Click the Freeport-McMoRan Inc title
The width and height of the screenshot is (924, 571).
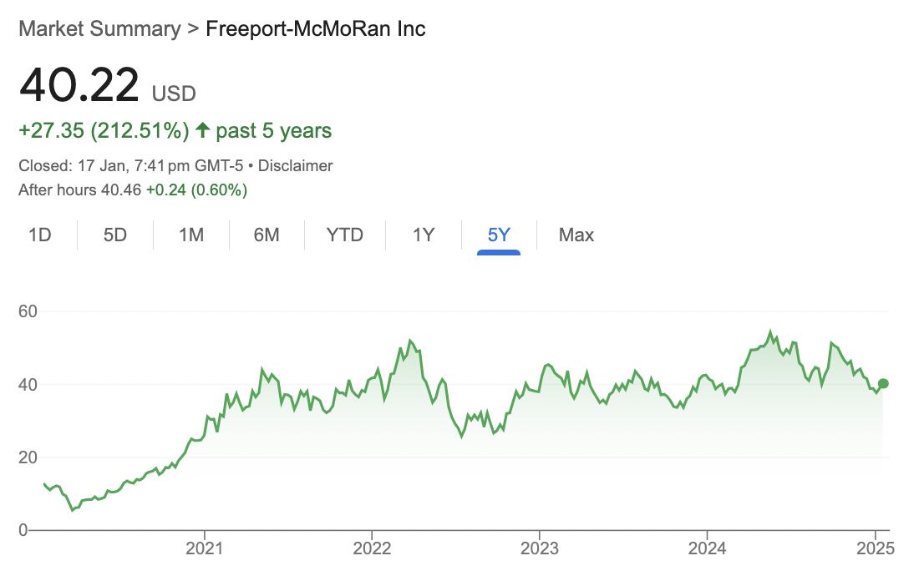[x=316, y=29]
